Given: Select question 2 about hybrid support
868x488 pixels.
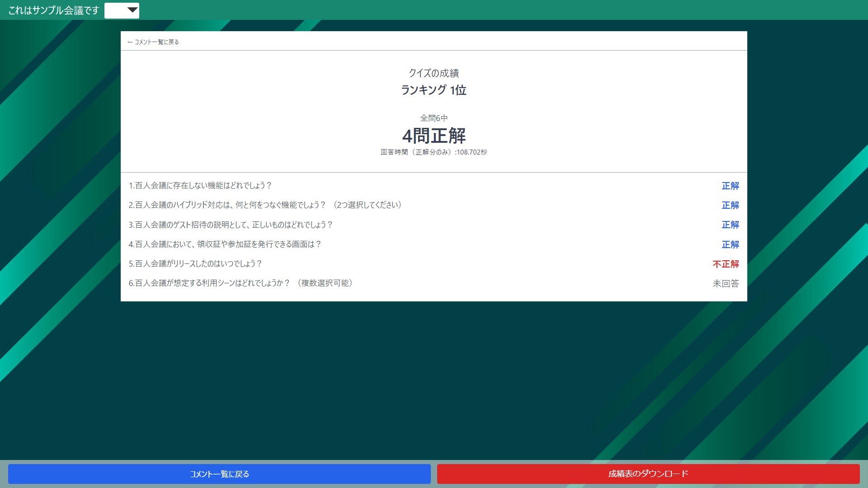Looking at the screenshot, I should click(x=265, y=205).
